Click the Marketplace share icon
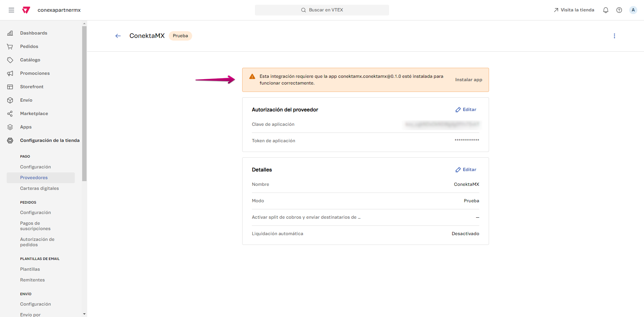Viewport: 644px width, 317px height. (x=10, y=113)
